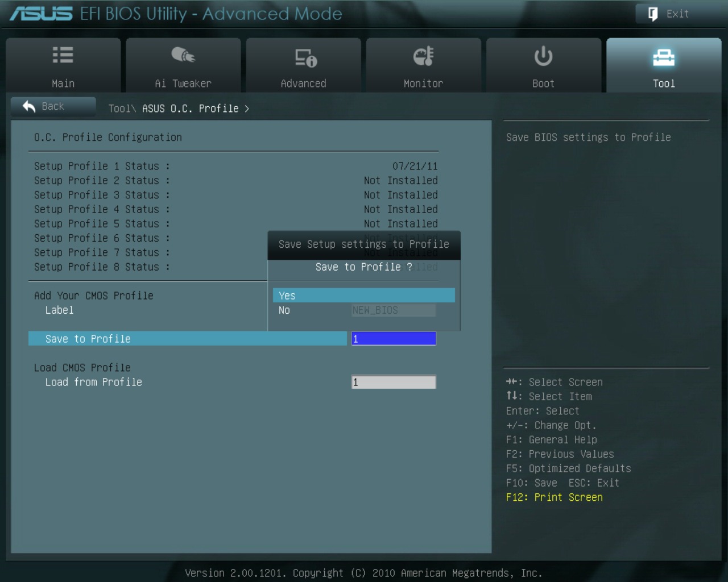Click the Monitor thermometer icon
Image resolution: width=728 pixels, height=582 pixels.
423,56
